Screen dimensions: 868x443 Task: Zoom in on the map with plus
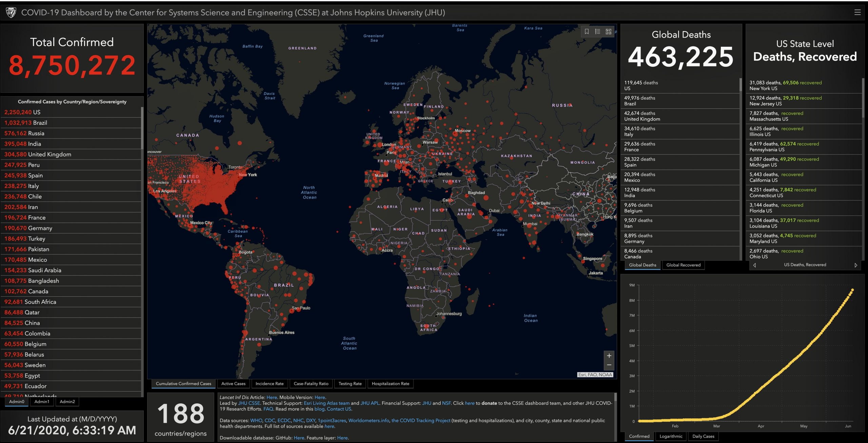[609, 356]
